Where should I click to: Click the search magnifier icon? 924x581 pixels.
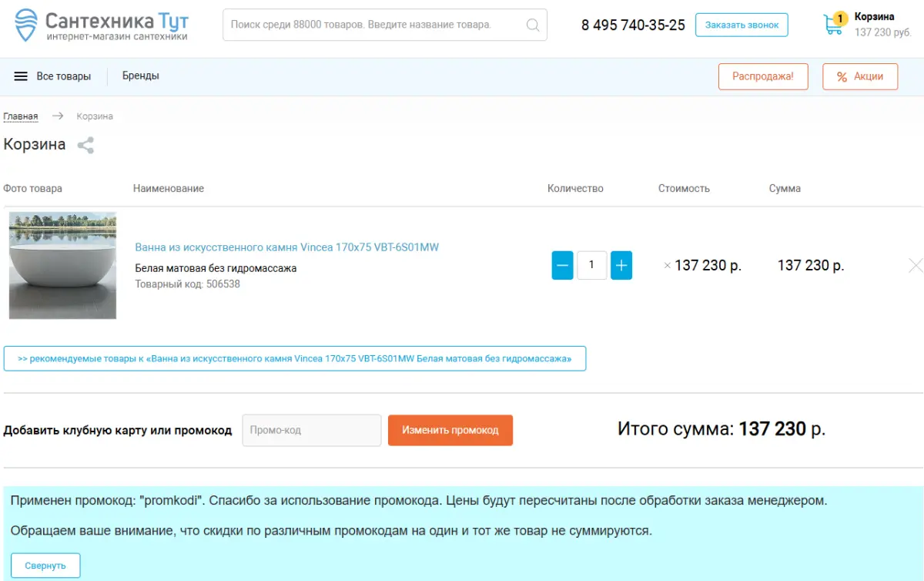pyautogui.click(x=533, y=25)
